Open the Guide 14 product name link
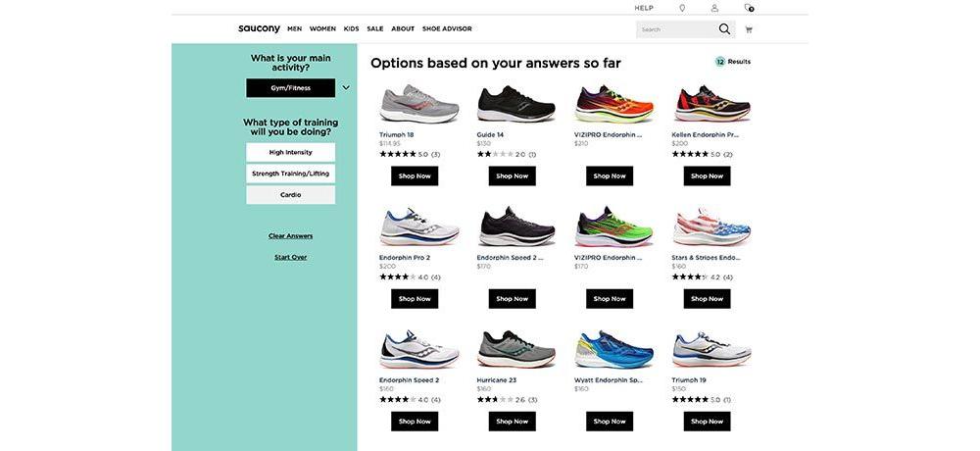Screen dimensions: 980x451 490,134
